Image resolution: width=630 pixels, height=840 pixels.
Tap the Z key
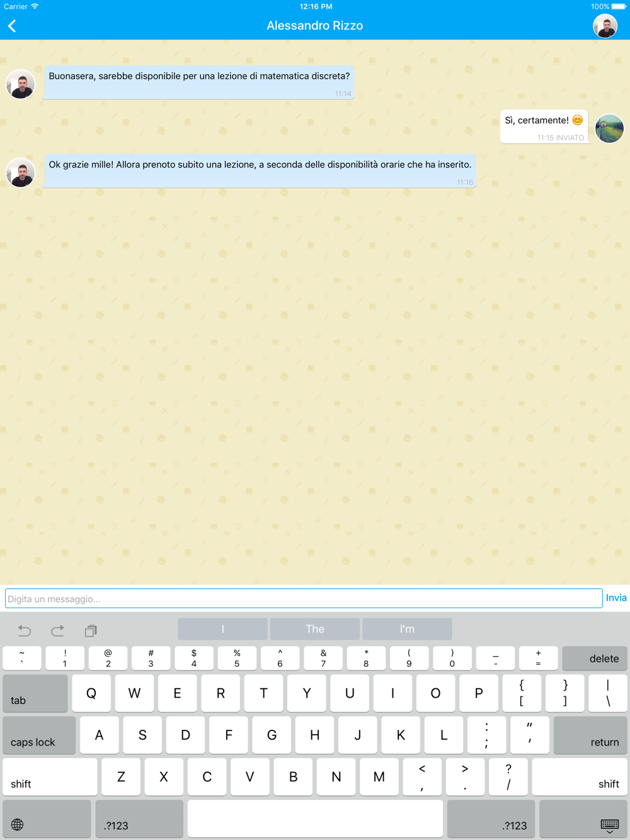tap(121, 776)
